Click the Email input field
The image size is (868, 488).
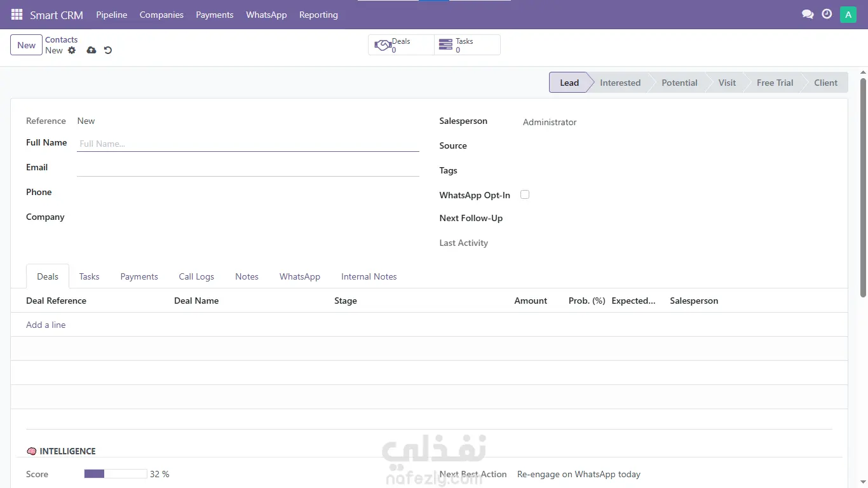tap(248, 168)
